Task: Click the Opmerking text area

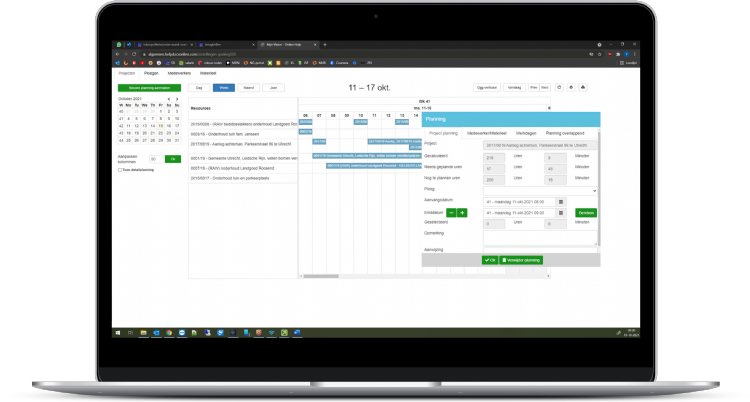Action: [539, 236]
